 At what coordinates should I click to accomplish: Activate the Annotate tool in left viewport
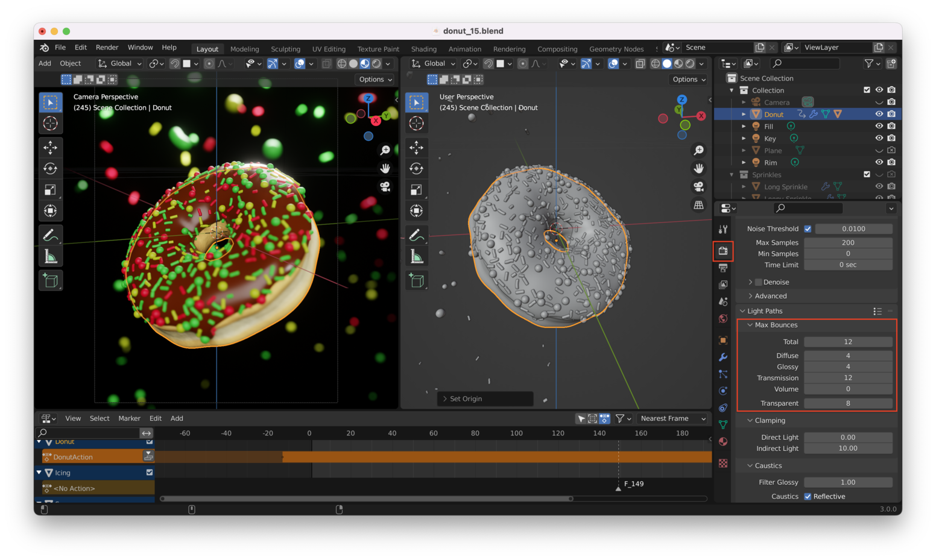pos(51,235)
